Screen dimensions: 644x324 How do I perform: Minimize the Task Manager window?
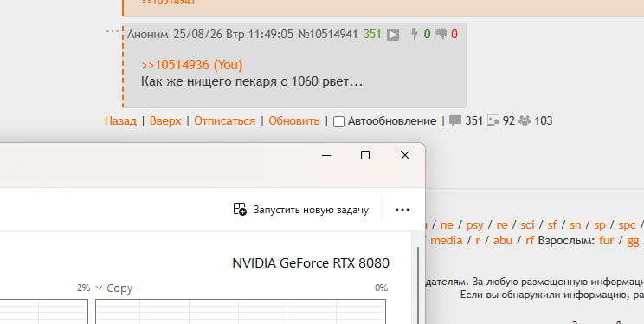[x=326, y=155]
